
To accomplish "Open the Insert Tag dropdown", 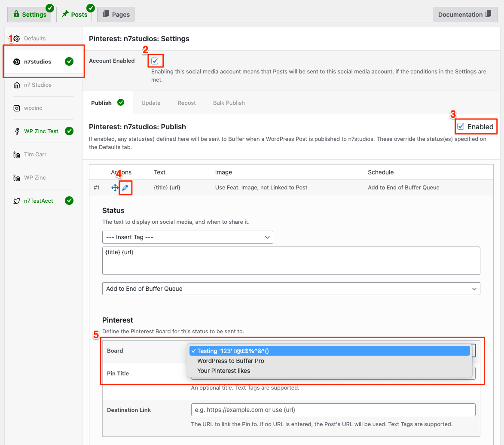I will pyautogui.click(x=188, y=237).
